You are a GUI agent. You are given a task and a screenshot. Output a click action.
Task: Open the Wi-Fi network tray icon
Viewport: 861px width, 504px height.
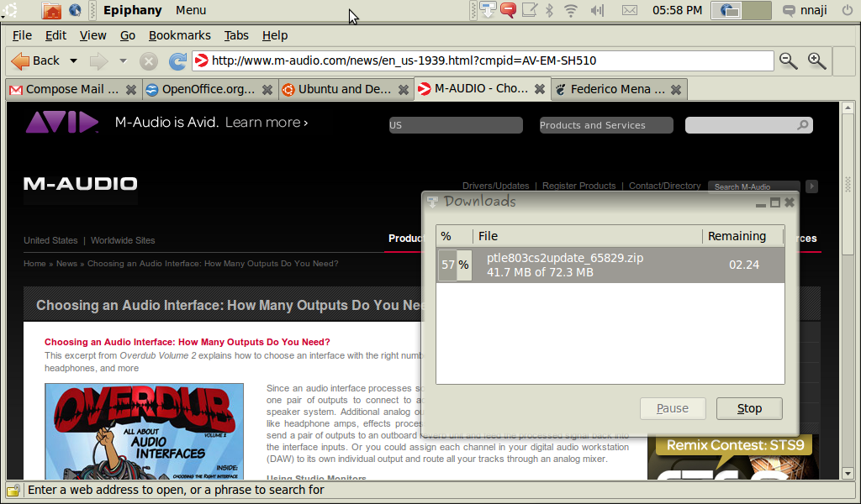coord(571,10)
